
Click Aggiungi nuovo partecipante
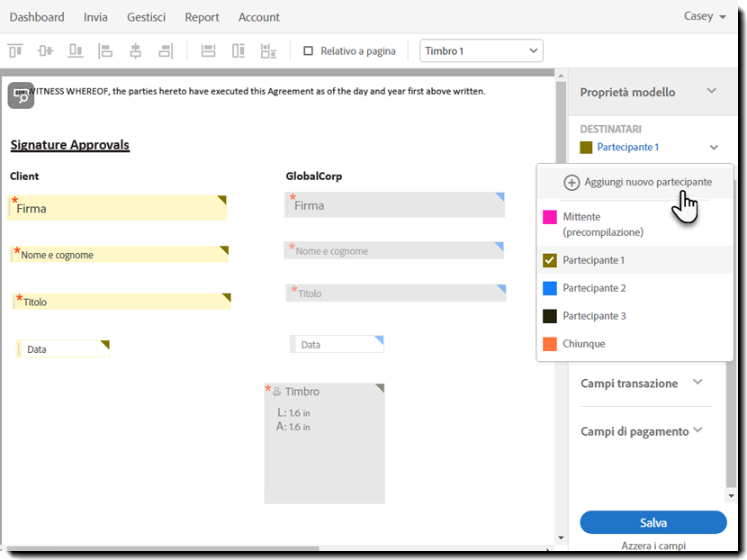(x=637, y=182)
